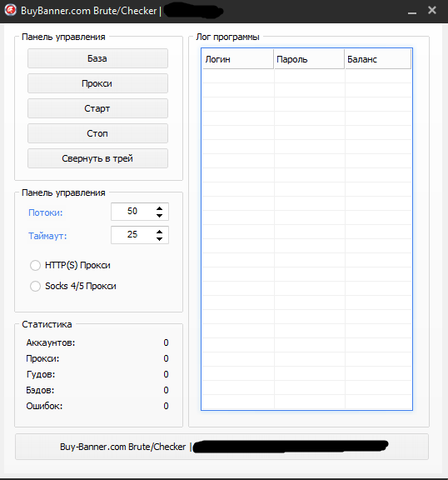Sort by the Логин column header
448x480 pixels.
click(237, 59)
